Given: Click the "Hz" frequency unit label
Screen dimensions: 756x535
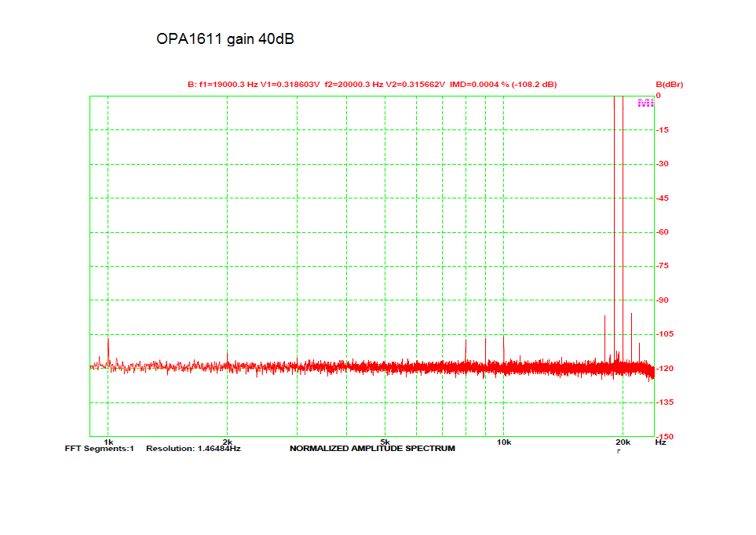Looking at the screenshot, I should (x=660, y=442).
